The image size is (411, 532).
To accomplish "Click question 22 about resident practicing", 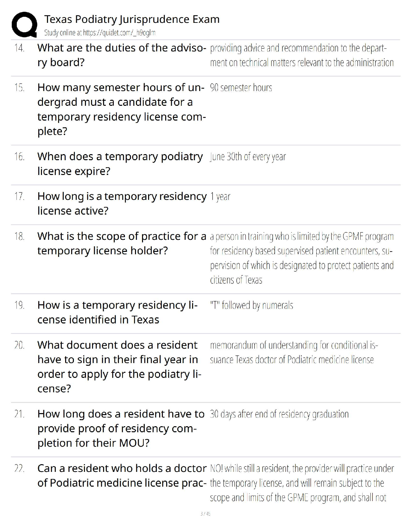I will click(122, 475).
